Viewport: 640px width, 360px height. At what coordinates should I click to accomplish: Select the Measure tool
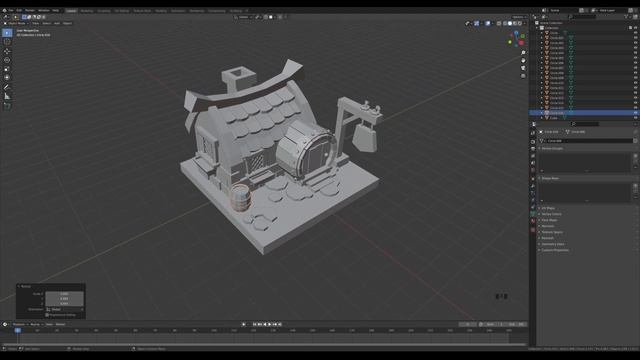pos(7,96)
